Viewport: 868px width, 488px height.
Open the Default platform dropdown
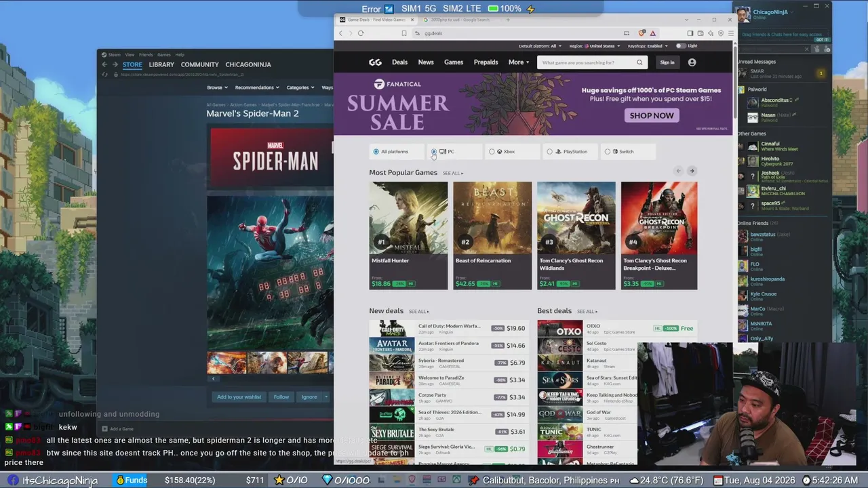click(x=540, y=46)
